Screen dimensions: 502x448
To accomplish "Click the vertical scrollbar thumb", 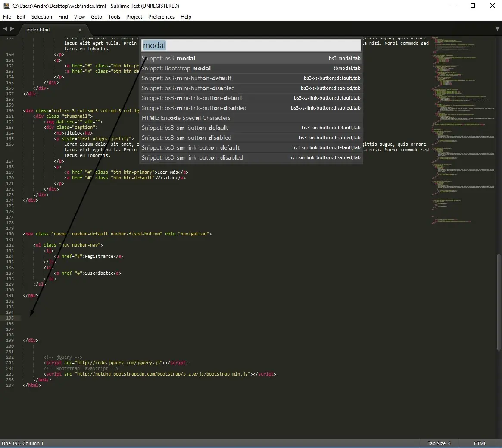I will [x=499, y=302].
